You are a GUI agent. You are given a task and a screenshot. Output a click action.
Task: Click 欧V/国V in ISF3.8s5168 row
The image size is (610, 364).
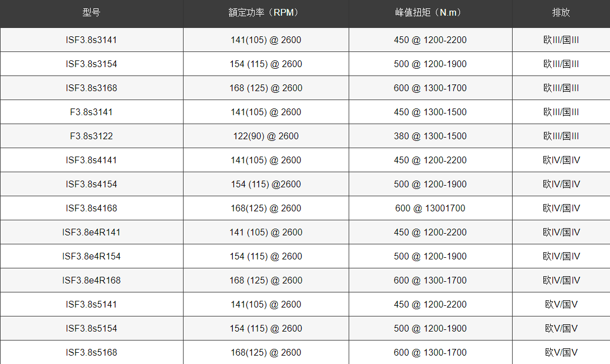tap(561, 353)
